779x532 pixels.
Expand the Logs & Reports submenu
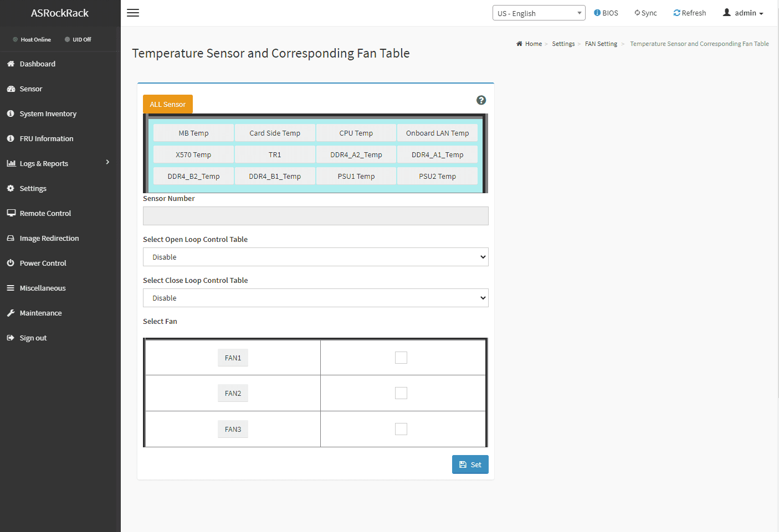point(107,162)
